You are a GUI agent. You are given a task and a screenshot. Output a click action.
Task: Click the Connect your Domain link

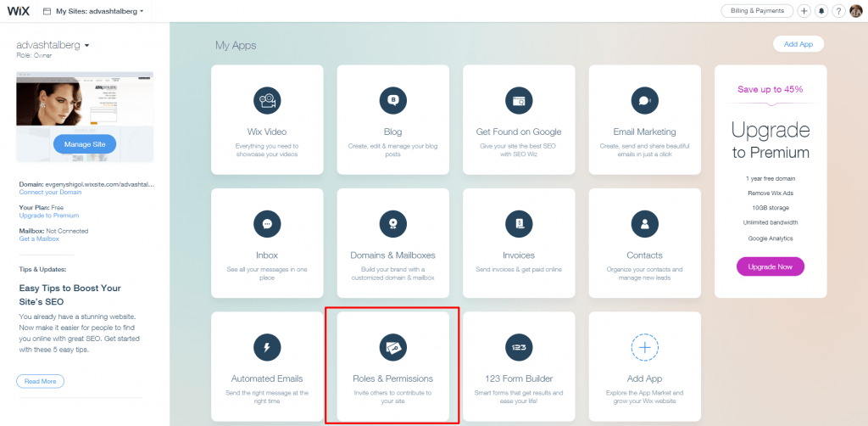(50, 193)
